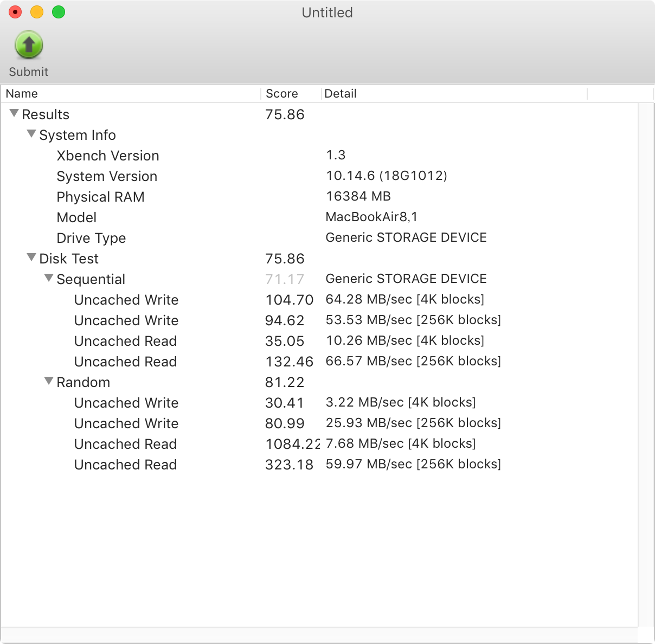Viewport: 655px width, 644px height.
Task: Select the Results row label
Action: [x=46, y=114]
